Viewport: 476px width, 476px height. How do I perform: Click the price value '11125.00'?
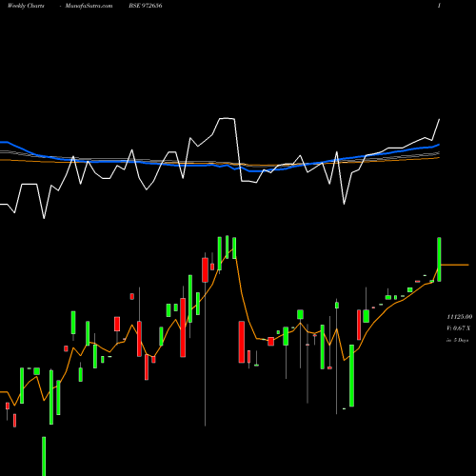click(x=460, y=317)
